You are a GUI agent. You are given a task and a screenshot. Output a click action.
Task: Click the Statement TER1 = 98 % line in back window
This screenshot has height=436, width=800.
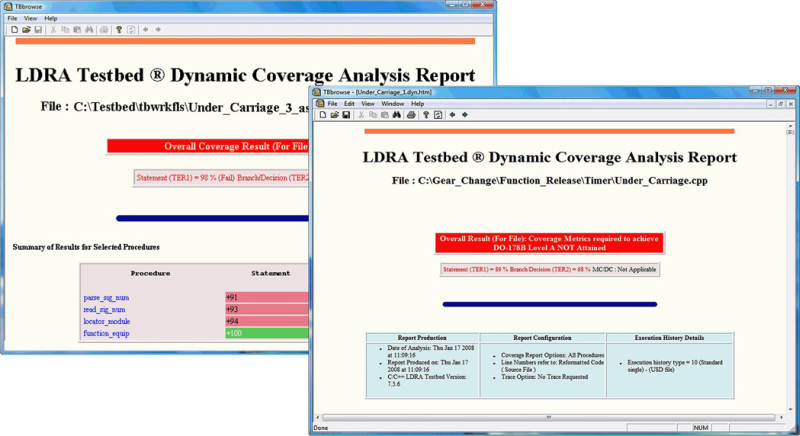click(221, 178)
